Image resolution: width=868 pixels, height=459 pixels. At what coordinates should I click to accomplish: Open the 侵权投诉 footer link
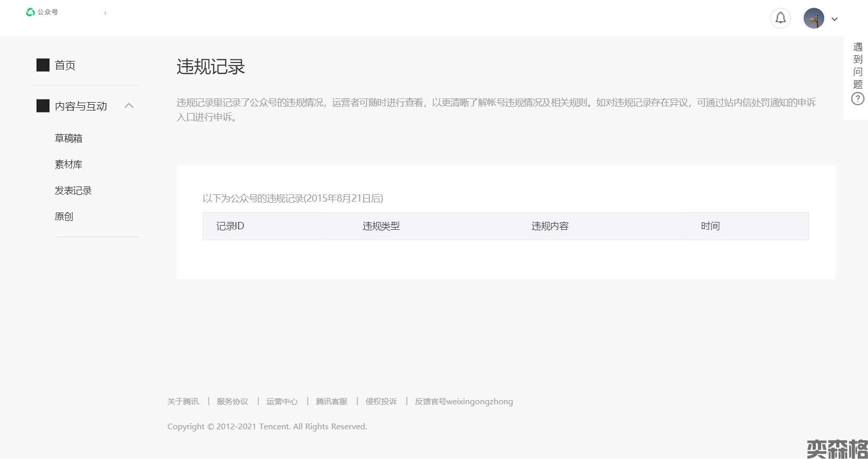pos(381,402)
